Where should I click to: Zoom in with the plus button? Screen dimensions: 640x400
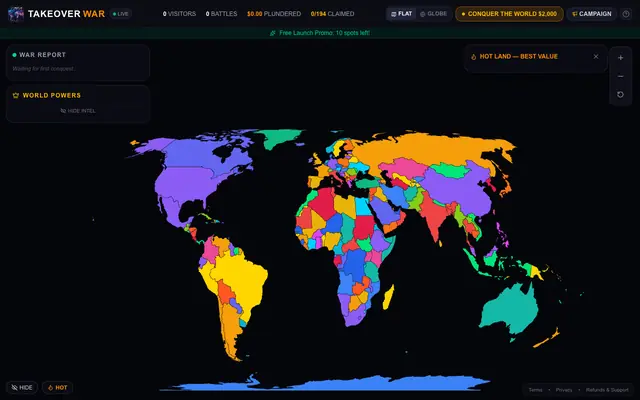(620, 58)
